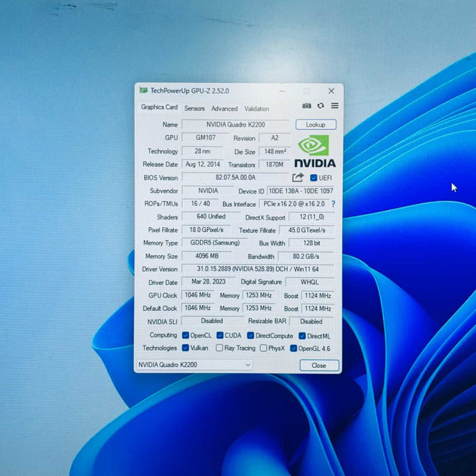Toggle the DirectCompute checkbox

coord(250,335)
